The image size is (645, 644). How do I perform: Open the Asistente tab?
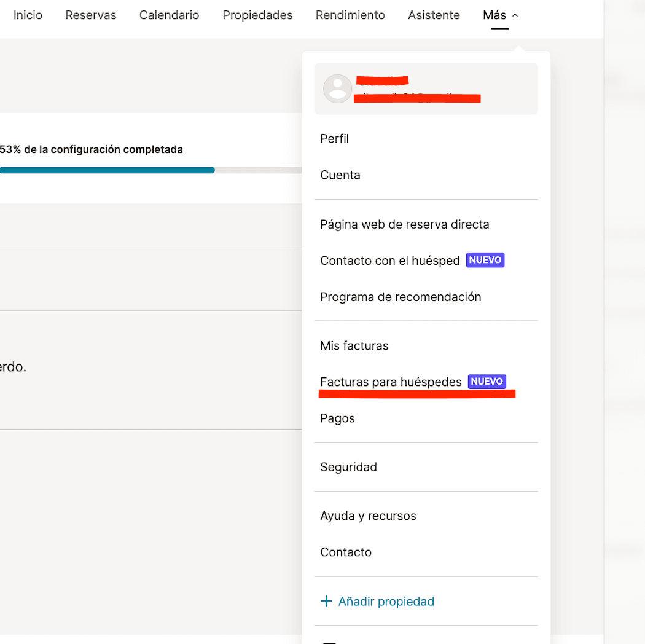point(434,15)
